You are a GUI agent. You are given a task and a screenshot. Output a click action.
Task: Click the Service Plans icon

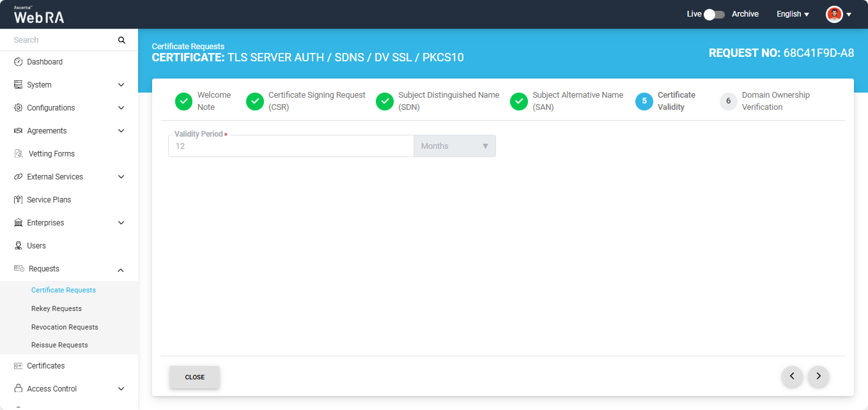(19, 200)
